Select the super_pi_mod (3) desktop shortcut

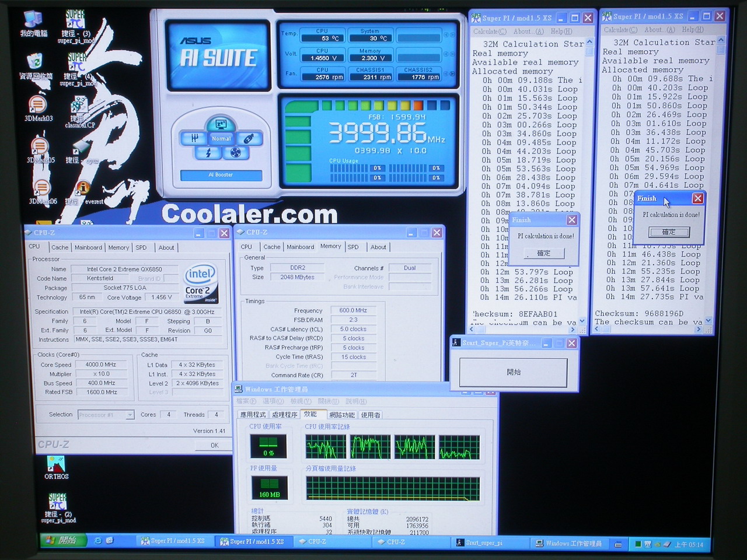click(76, 27)
